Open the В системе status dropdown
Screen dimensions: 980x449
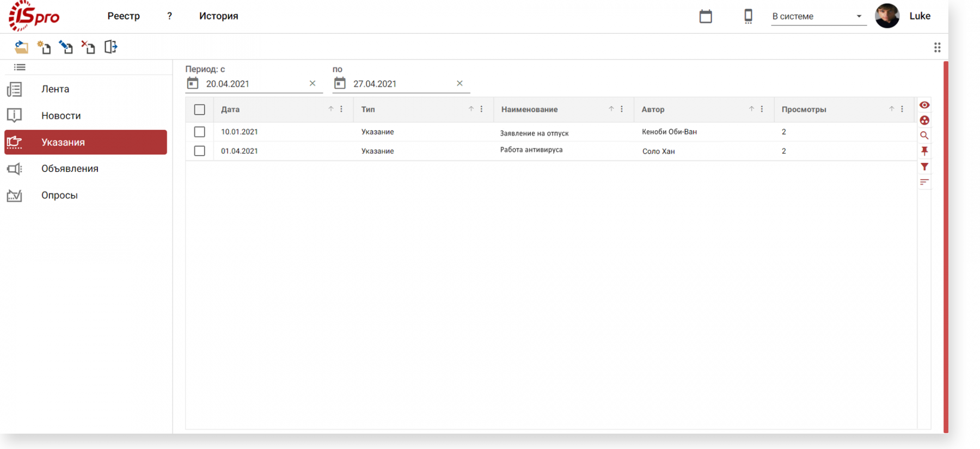point(818,16)
